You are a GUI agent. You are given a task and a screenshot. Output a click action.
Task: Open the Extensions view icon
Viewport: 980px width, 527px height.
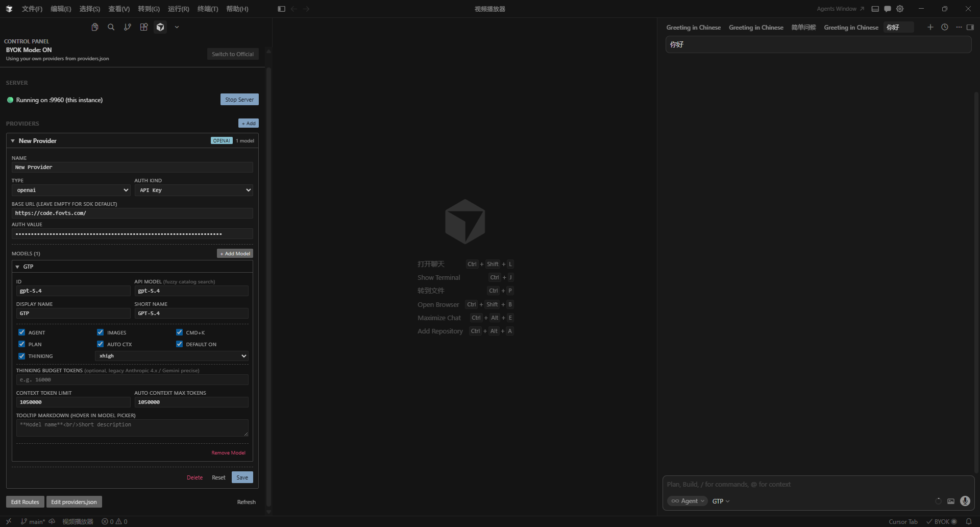click(144, 27)
